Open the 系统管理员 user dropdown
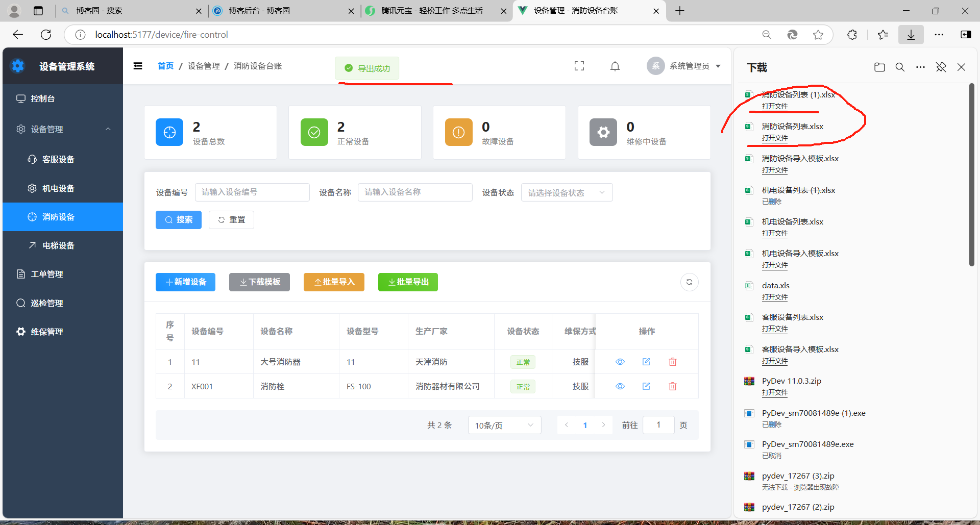980x525 pixels. pyautogui.click(x=684, y=66)
